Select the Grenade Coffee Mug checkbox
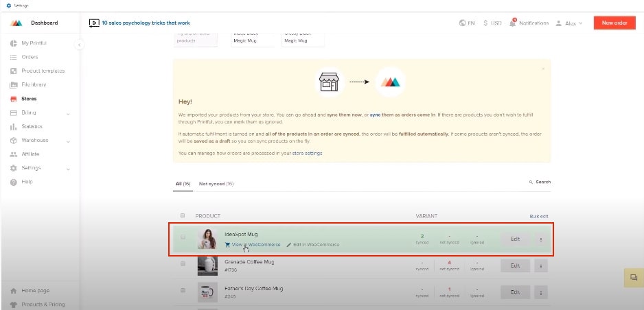The height and width of the screenshot is (310, 644). point(183,263)
